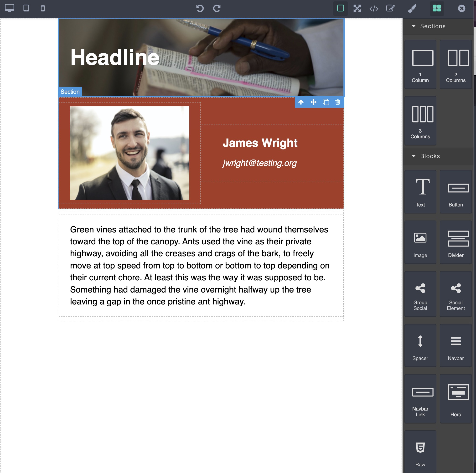This screenshot has height=473, width=476.
Task: Collapse the Blocks category
Action: click(x=430, y=156)
